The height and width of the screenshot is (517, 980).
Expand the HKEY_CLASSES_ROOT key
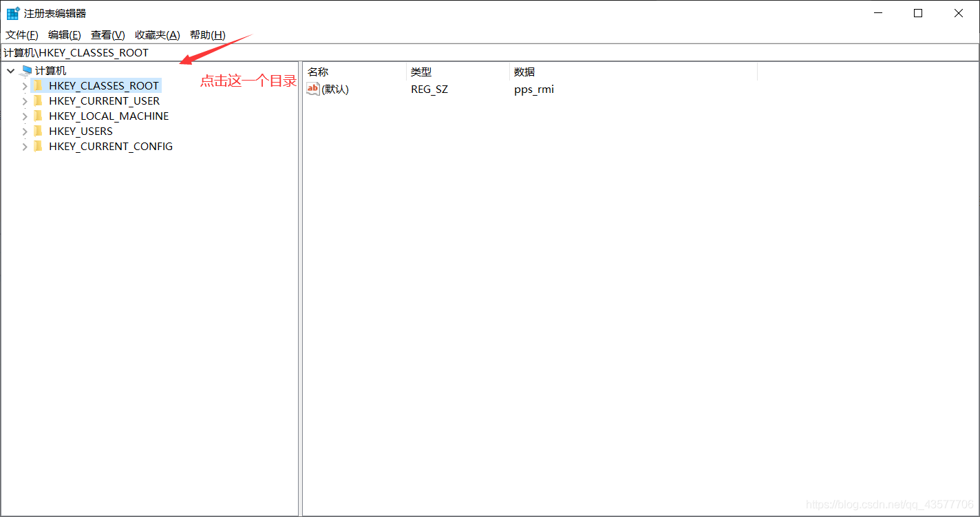[x=25, y=86]
